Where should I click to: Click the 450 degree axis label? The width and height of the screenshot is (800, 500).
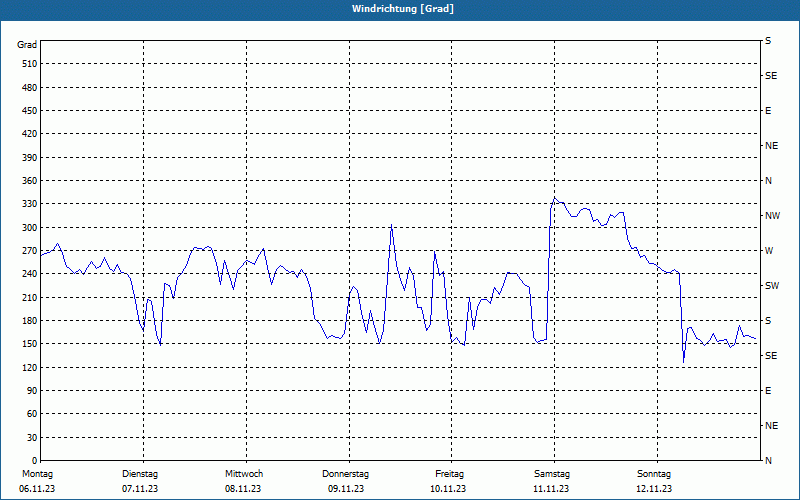click(30, 111)
